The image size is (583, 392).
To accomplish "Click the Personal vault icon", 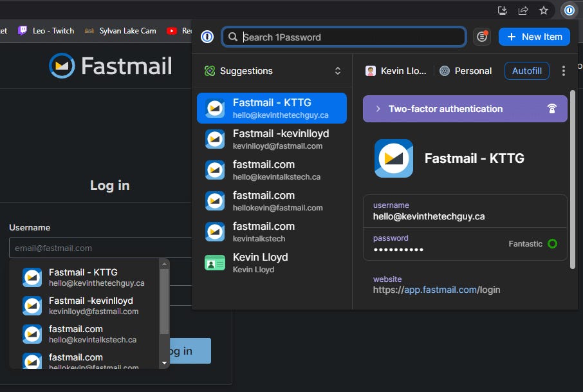I will pos(444,71).
